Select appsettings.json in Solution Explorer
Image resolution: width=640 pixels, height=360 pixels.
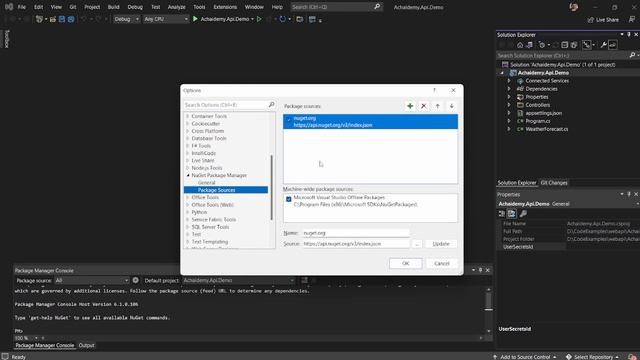pos(544,113)
